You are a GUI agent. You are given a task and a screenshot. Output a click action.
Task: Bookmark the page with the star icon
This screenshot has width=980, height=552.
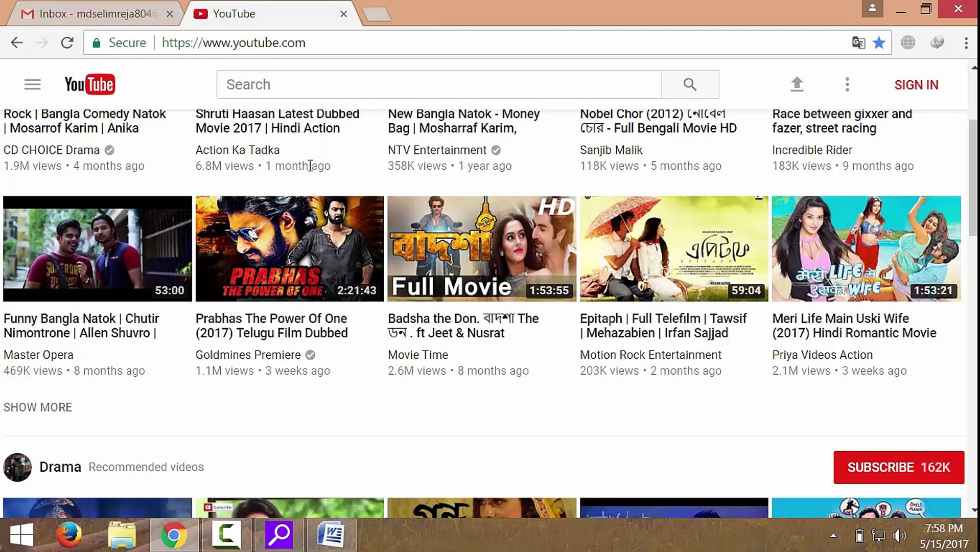tap(879, 43)
